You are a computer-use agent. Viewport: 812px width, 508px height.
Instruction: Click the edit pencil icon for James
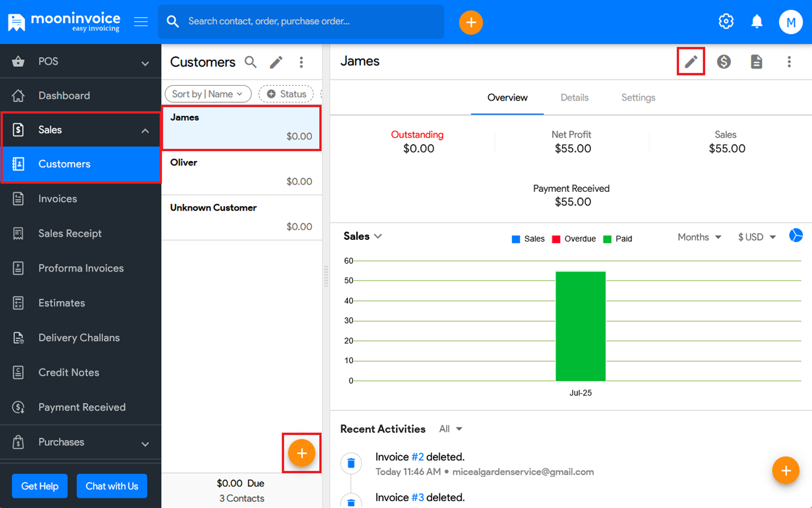click(691, 62)
